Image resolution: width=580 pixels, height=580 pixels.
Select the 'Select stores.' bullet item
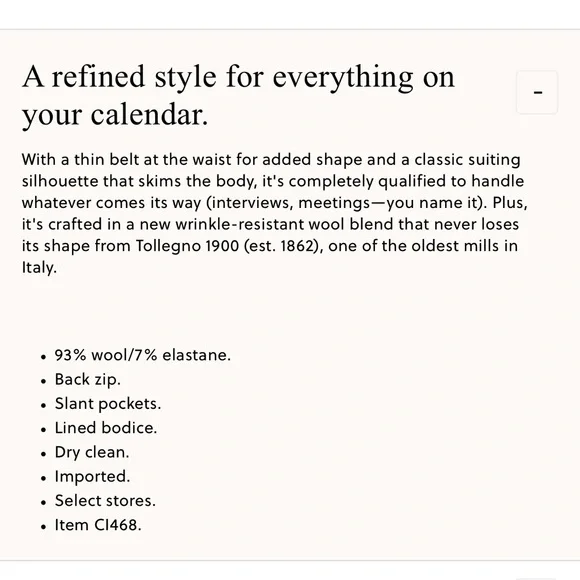pos(105,501)
